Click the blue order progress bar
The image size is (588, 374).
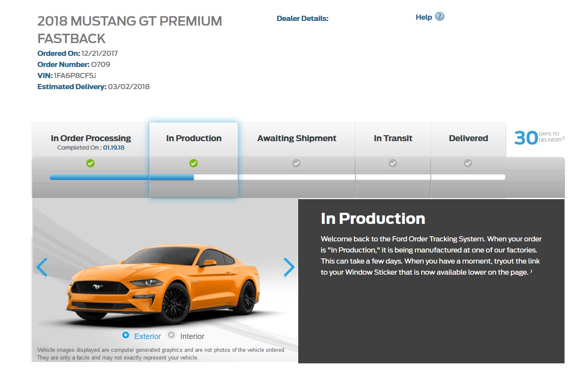tap(122, 177)
